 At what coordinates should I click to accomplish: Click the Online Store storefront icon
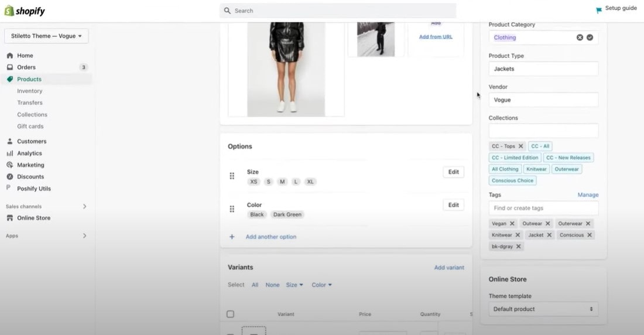[x=10, y=218]
